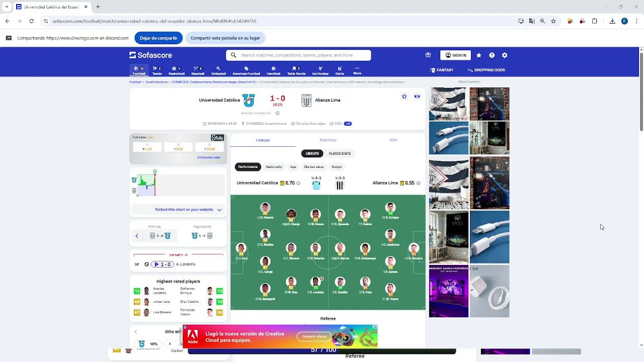Screen dimensions: 644x362
Task: Open DROPPING ODDS link
Action: [486, 70]
